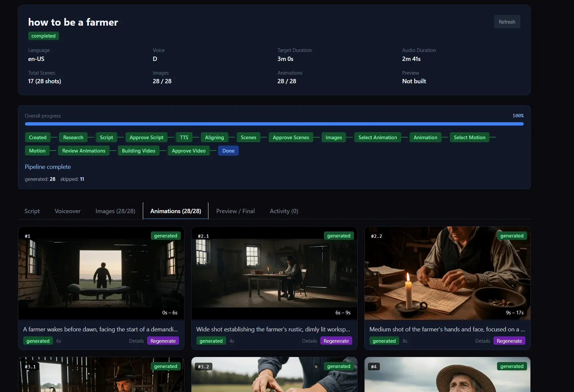The image size is (574, 392).
Task: Click the shot #2.2 candle ledger thumbnail
Action: tap(447, 273)
